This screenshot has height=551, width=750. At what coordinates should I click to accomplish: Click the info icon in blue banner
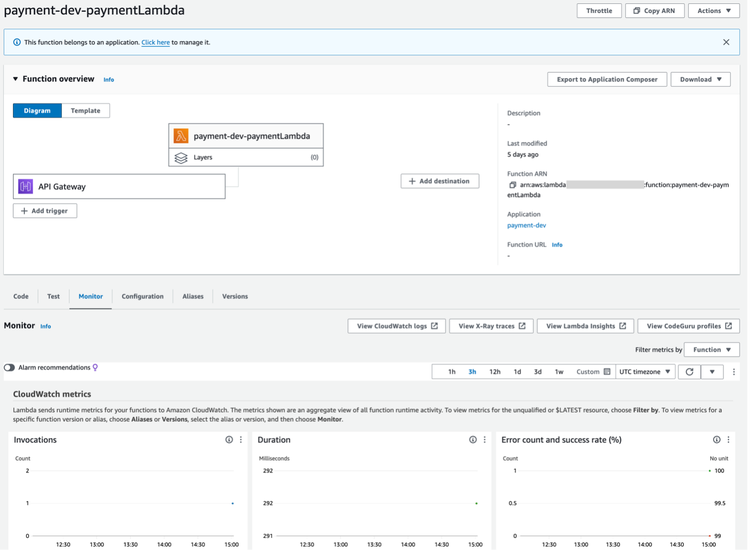pos(17,42)
